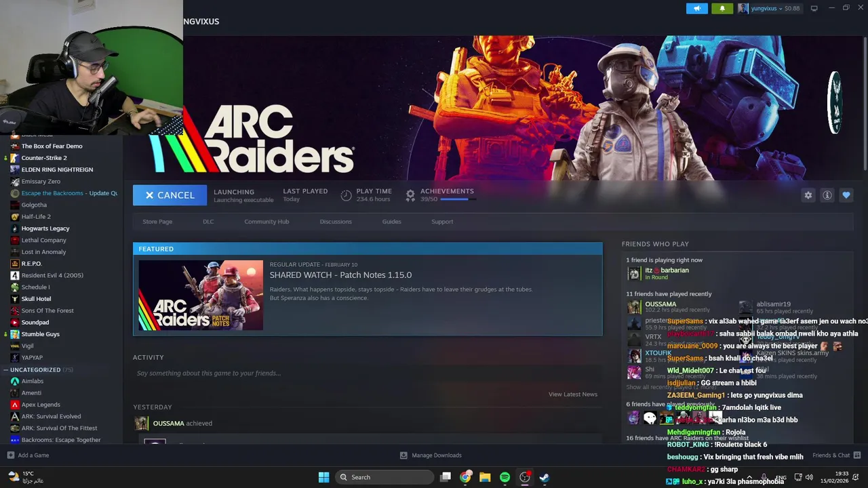Screen dimensions: 868x488
Task: Open the Discussions tab
Action: pos(336,222)
